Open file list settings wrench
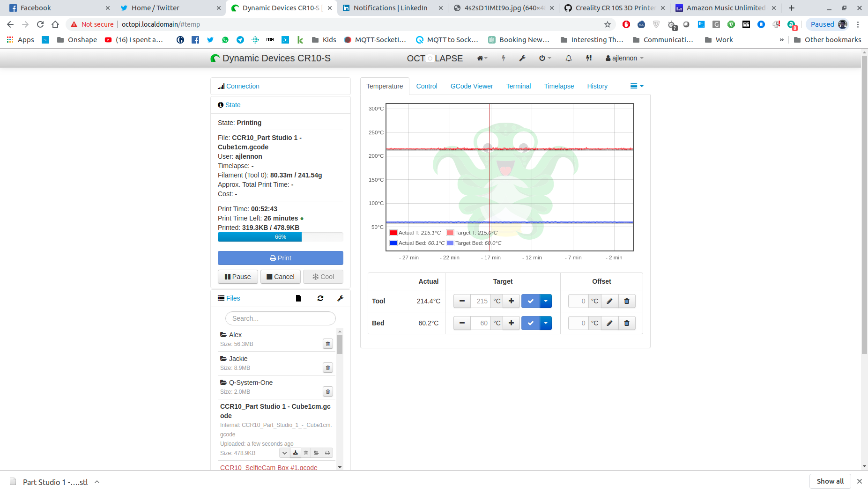This screenshot has width=868, height=493. (x=341, y=298)
